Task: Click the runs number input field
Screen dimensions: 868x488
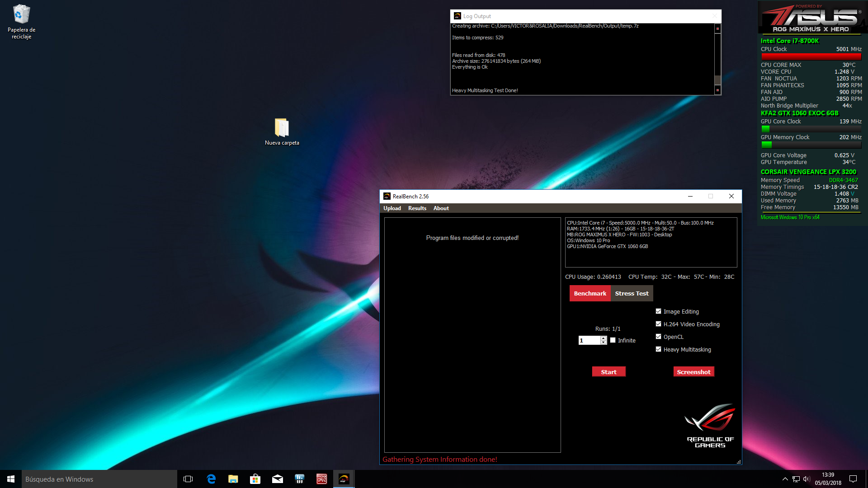Action: tap(589, 340)
